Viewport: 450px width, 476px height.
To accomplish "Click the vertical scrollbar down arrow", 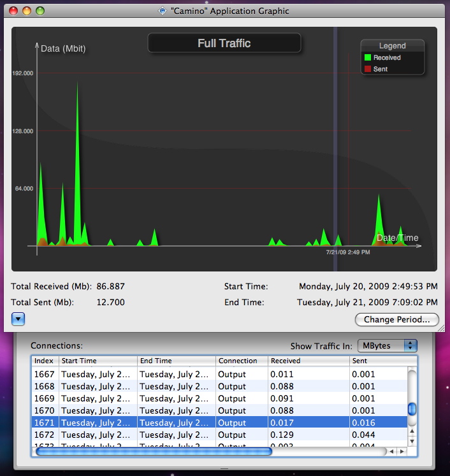I will (x=412, y=441).
